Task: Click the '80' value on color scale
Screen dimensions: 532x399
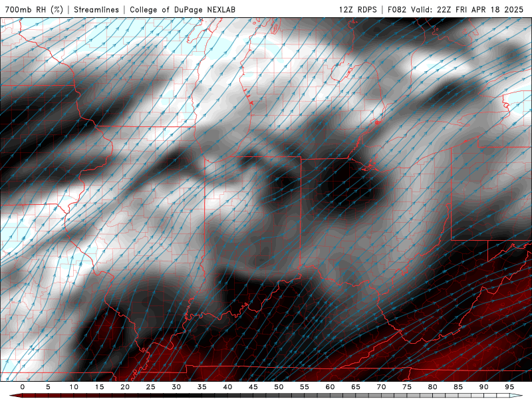Action: [433, 387]
